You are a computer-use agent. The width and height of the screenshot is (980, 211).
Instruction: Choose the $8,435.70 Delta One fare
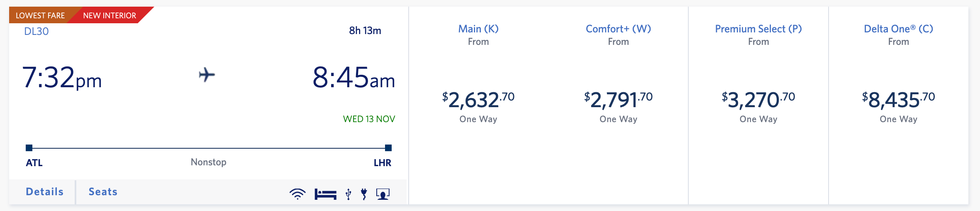(x=898, y=100)
